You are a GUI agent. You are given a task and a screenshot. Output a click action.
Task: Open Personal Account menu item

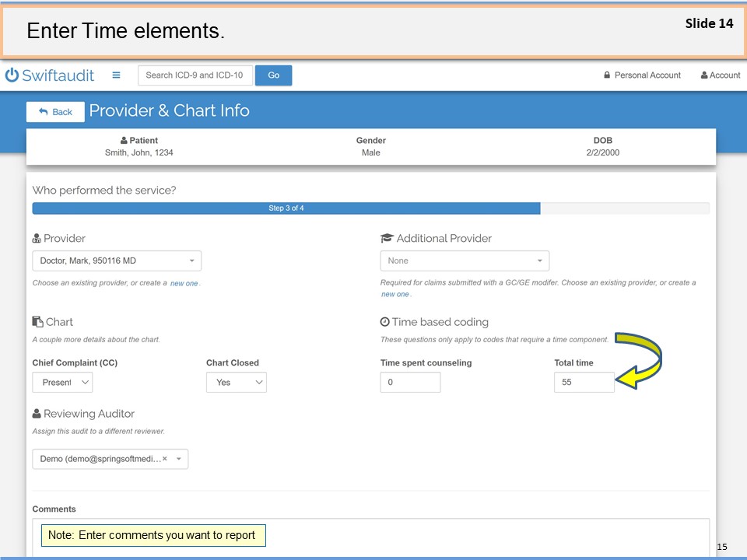(x=642, y=75)
